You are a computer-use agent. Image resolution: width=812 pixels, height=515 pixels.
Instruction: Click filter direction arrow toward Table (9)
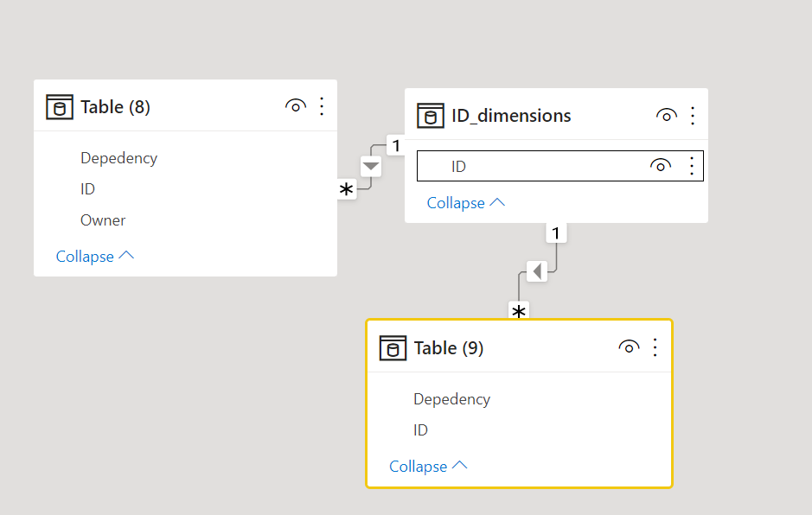537,271
